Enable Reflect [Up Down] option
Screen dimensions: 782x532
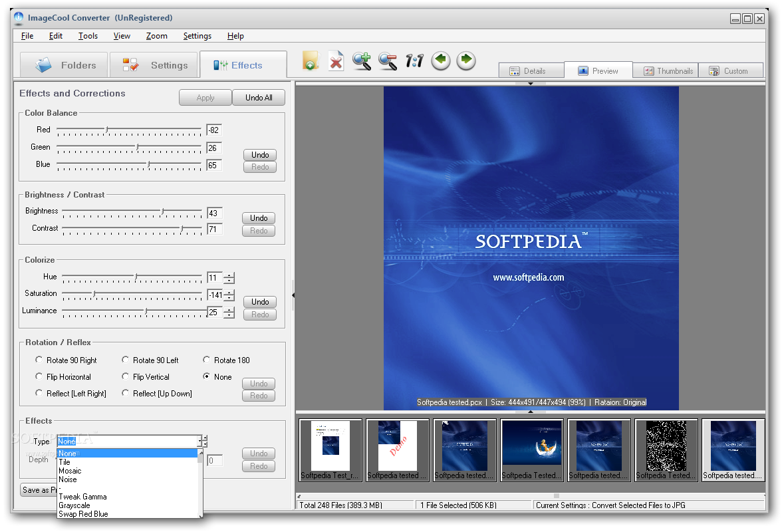[157, 394]
